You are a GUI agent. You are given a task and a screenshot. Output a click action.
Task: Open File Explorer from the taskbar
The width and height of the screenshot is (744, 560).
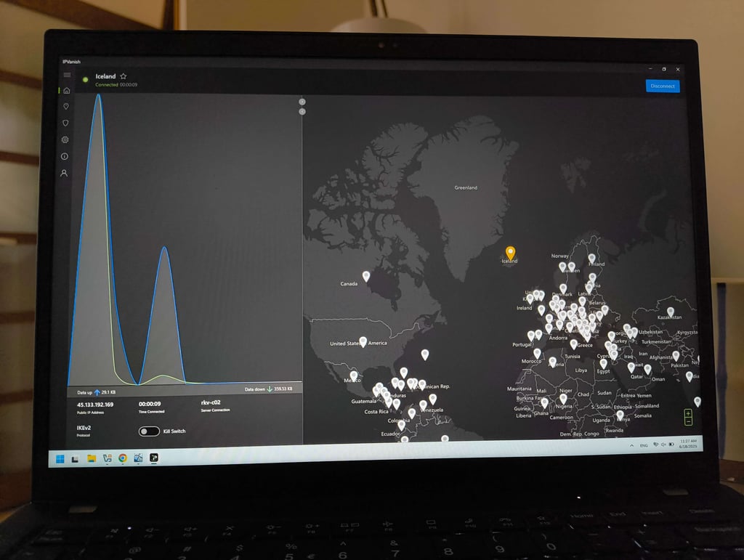pyautogui.click(x=92, y=458)
